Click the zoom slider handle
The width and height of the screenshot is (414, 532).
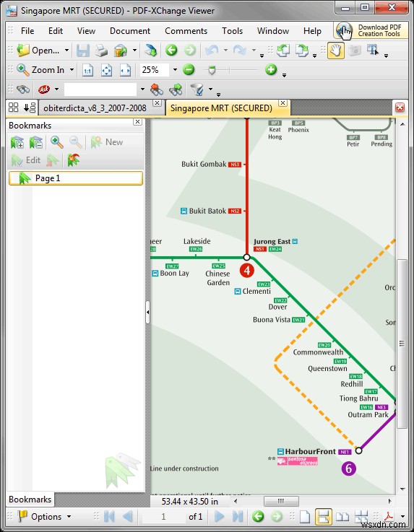pos(212,70)
